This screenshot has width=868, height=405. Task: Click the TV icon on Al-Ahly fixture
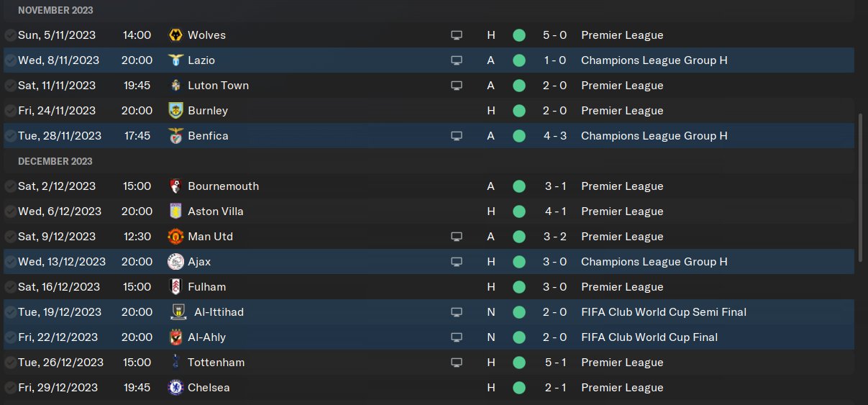pos(456,337)
